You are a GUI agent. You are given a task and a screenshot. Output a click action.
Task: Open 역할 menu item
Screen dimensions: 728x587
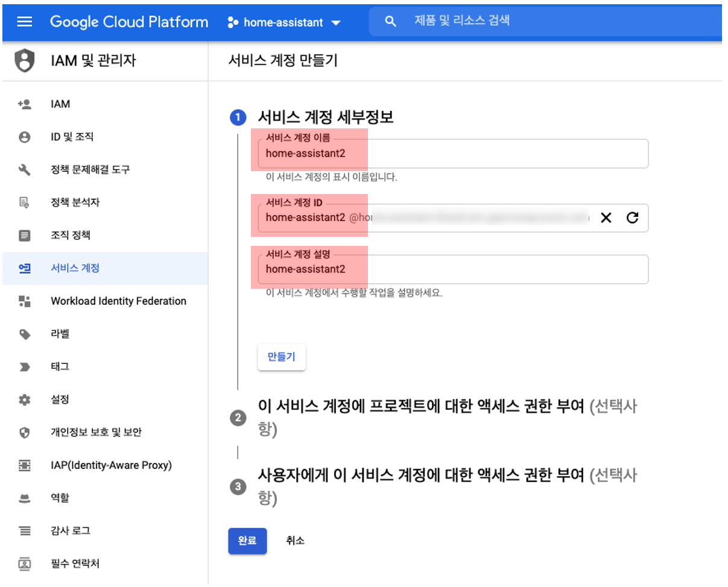point(106,498)
